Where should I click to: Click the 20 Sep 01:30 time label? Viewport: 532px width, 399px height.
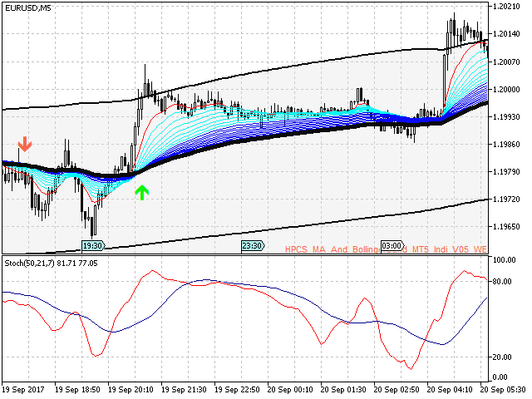343,390
